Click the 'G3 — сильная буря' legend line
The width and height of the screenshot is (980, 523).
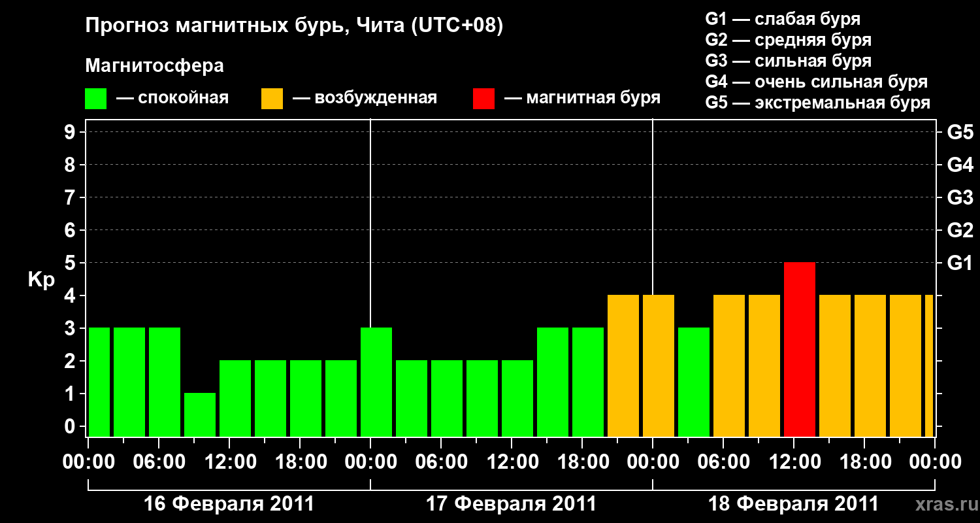[x=789, y=61]
